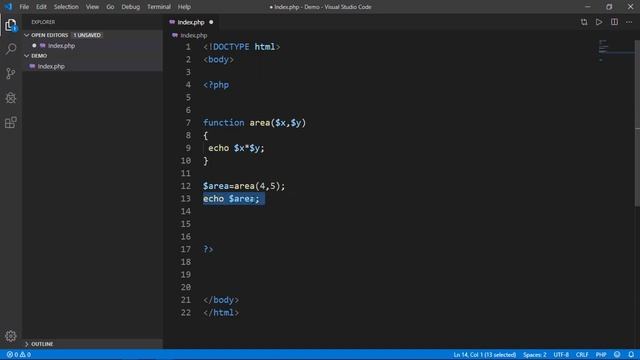The height and width of the screenshot is (360, 640).
Task: Change indentation via Spaces: 2
Action: (535, 355)
